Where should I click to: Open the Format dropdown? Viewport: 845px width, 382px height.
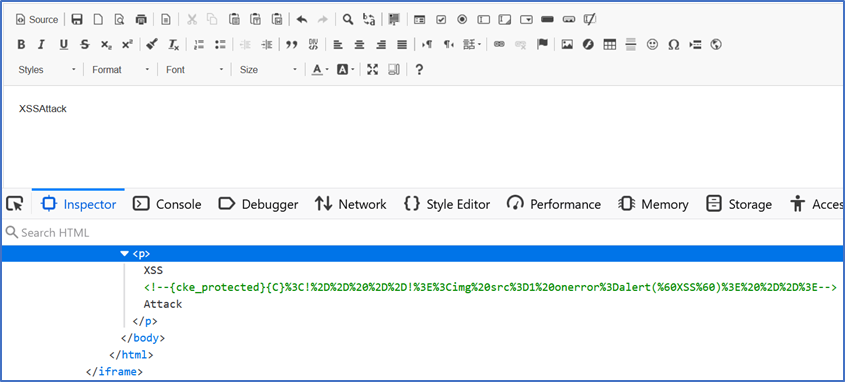tap(121, 70)
